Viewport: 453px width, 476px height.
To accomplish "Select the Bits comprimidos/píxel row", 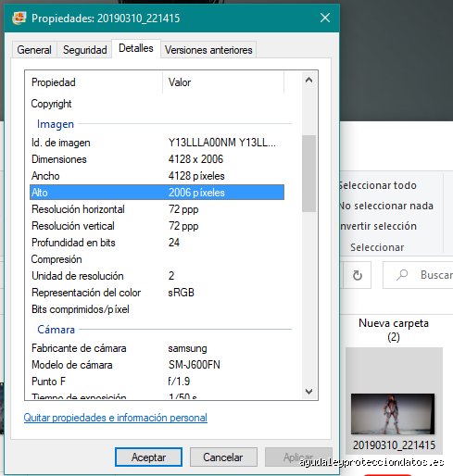I will 157,309.
